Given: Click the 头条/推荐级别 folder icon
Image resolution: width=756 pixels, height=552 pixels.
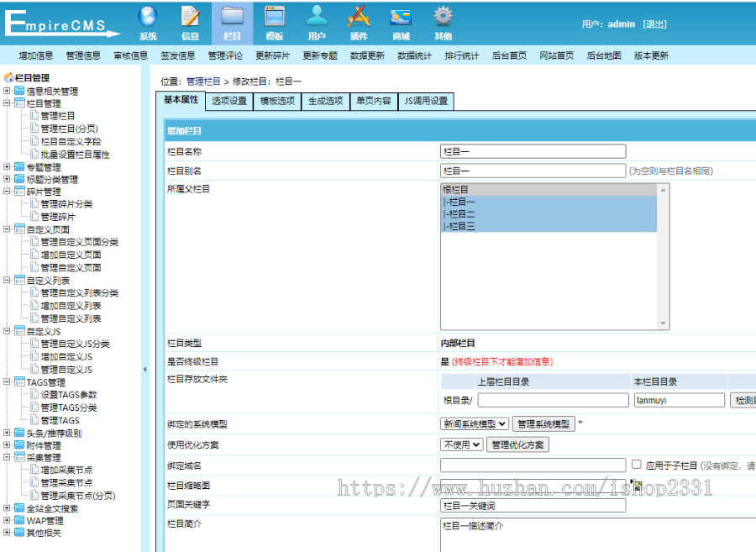Looking at the screenshot, I should (x=19, y=433).
